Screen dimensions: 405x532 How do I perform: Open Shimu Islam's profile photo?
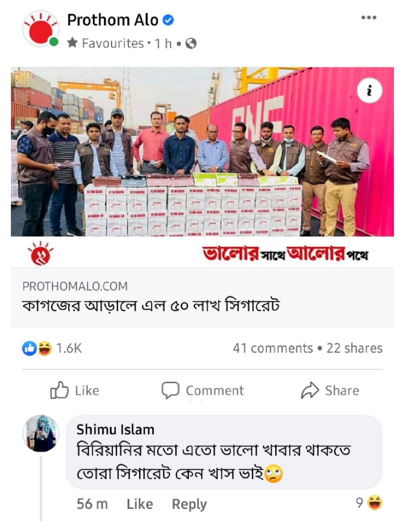pos(41,433)
